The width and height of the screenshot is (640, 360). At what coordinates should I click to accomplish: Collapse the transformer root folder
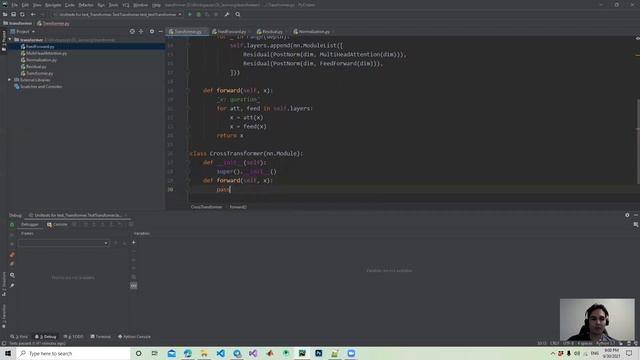tap(10, 40)
